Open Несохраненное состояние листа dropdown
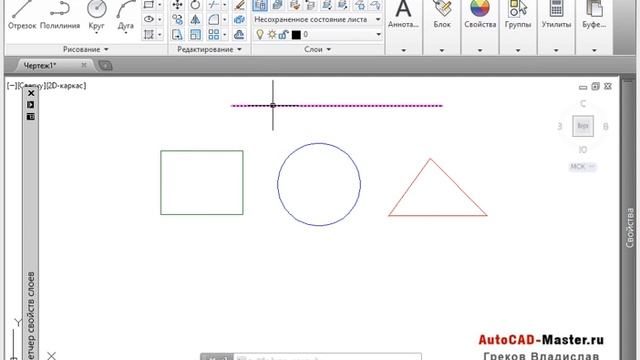The height and width of the screenshot is (360, 640). click(378, 19)
